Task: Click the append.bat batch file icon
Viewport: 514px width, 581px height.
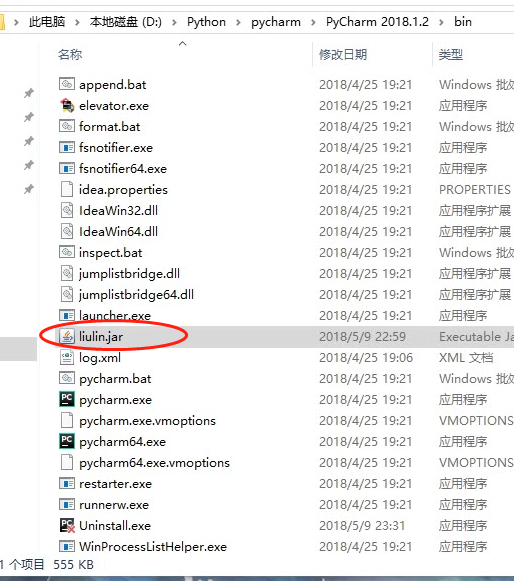Action: 67,84
